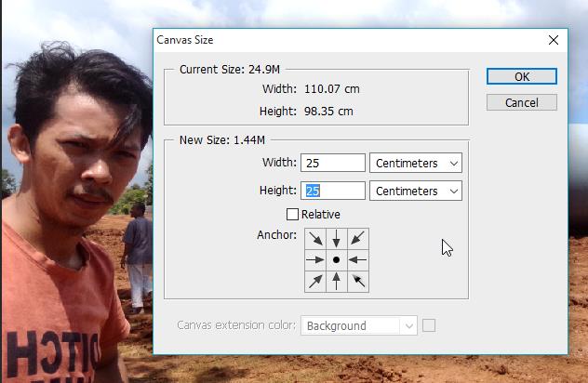Open the Height units Centimeters dropdown
Screen dimensions: 588x383
click(416, 191)
